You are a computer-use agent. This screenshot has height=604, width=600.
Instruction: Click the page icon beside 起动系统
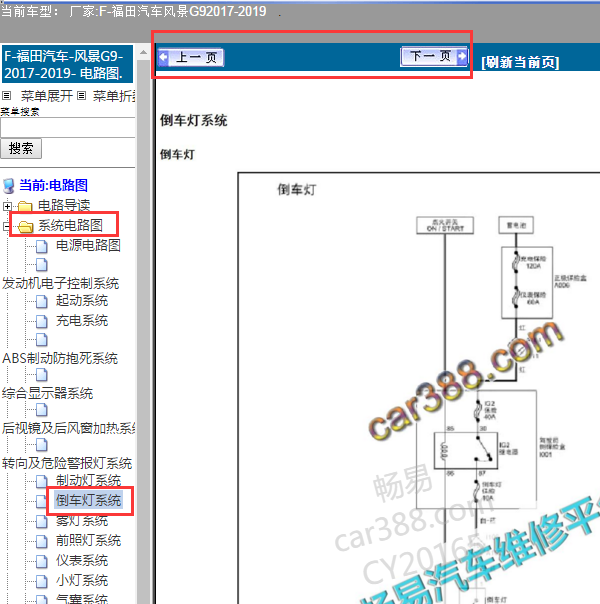coord(42,302)
